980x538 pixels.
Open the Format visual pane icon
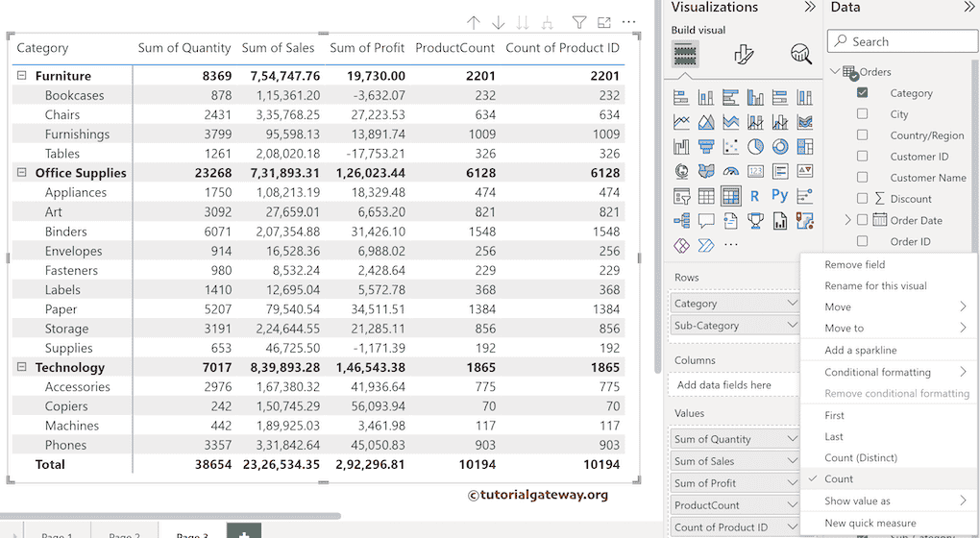click(x=743, y=55)
